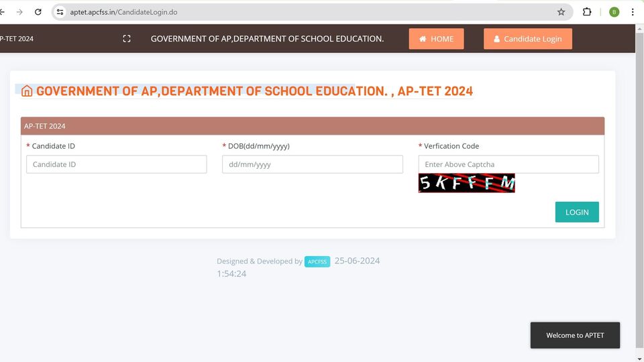Reload the page with browser refresh icon

(38, 12)
